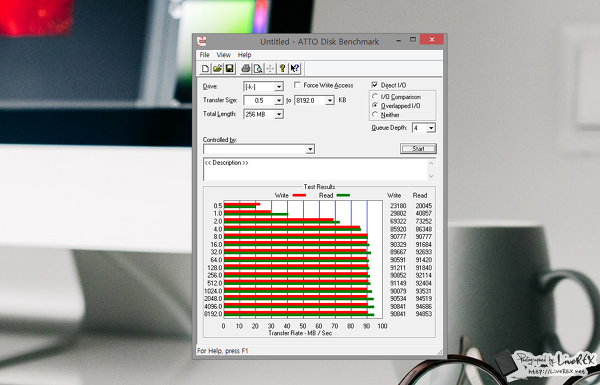Choose the Neither radio option
This screenshot has height=385, width=600.
(x=375, y=114)
